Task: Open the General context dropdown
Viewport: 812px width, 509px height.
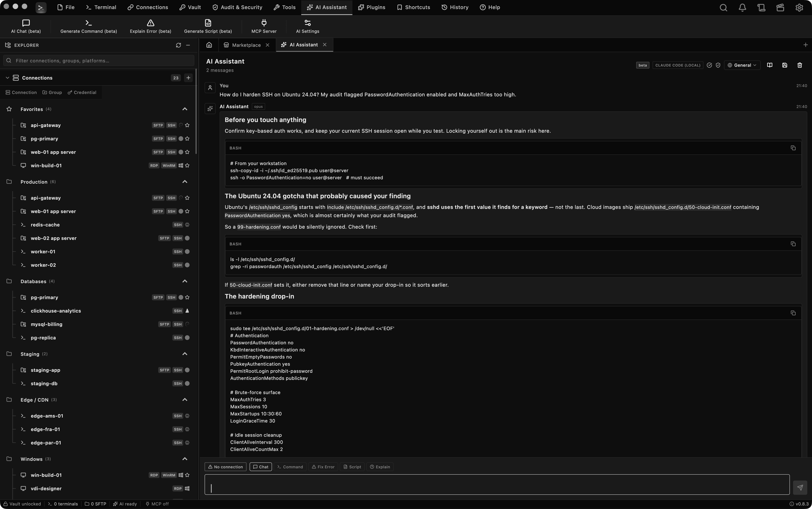Action: [742, 65]
